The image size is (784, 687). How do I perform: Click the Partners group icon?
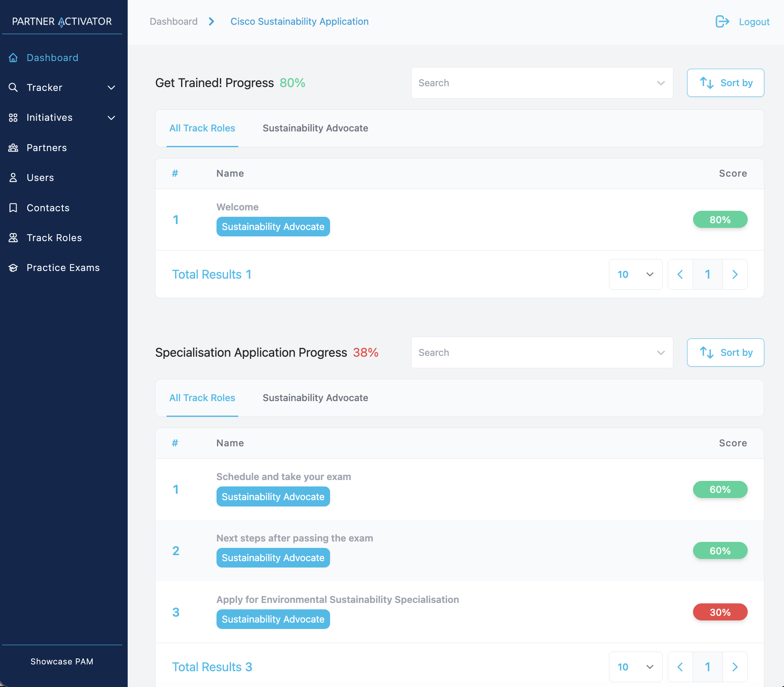13,148
